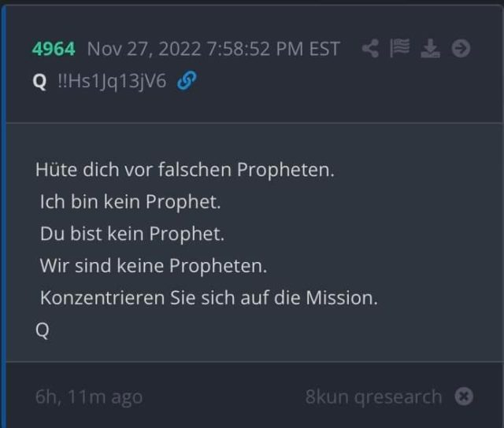
Task: Download the post with the download icon
Action: click(430, 49)
